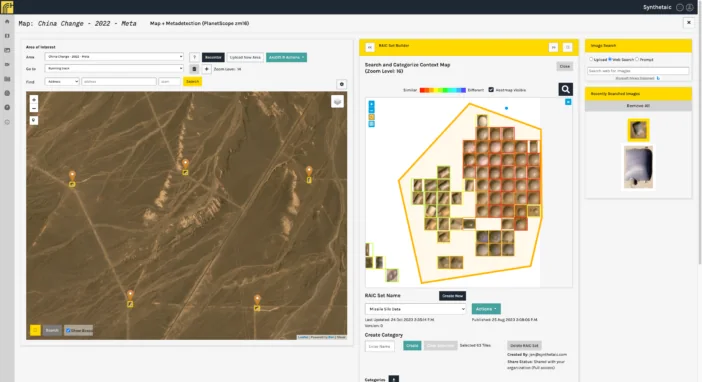Viewport: 702px width, 382px height.
Task: Open the RAIC Set Name dropdown
Action: pos(415,309)
